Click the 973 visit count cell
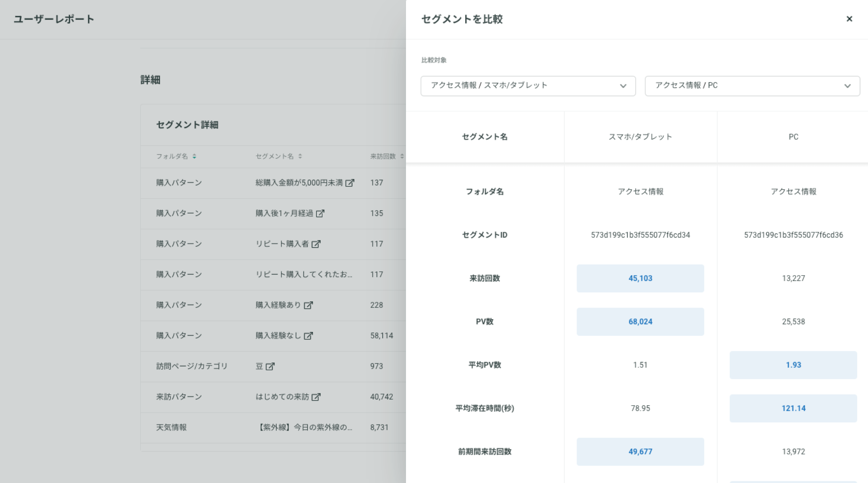Image resolution: width=868 pixels, height=483 pixels. (376, 366)
